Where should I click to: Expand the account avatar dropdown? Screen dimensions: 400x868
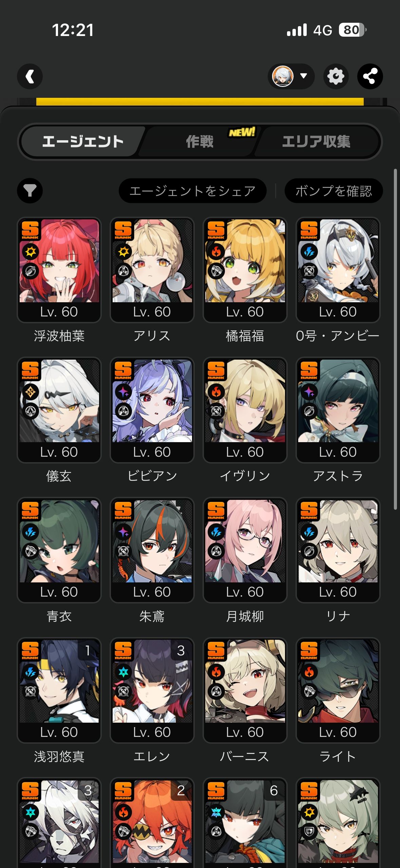click(x=291, y=76)
